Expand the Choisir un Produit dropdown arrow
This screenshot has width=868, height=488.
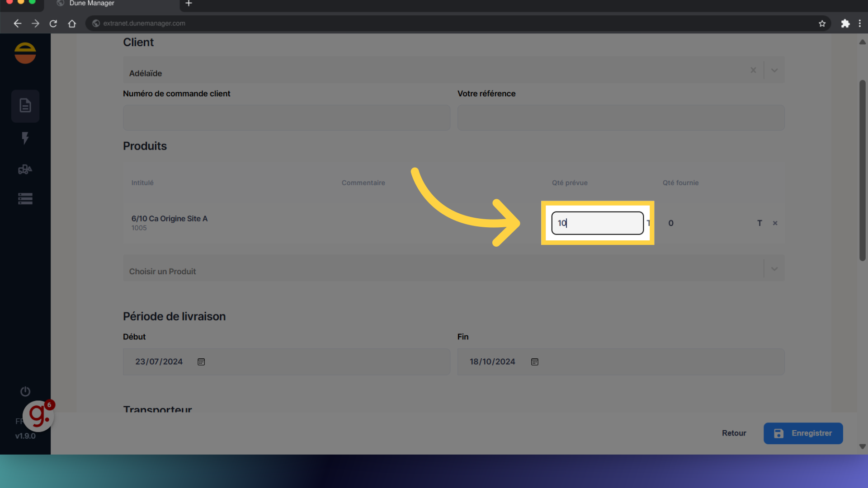[774, 269]
